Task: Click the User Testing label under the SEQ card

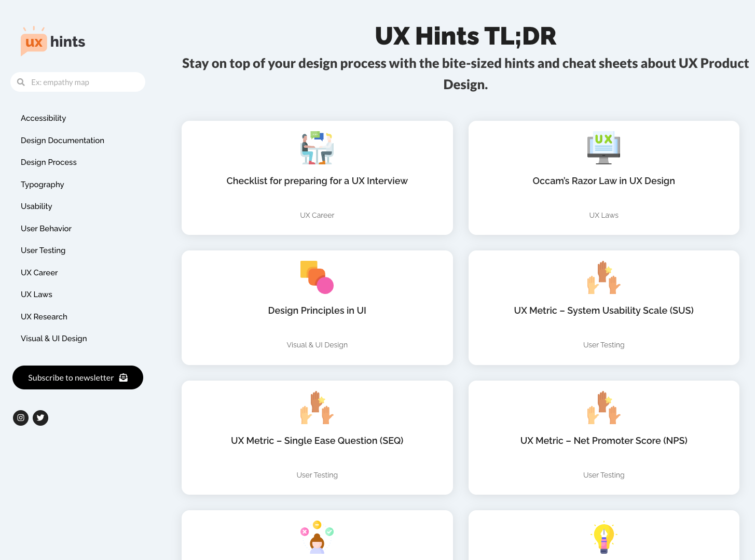Action: tap(317, 475)
